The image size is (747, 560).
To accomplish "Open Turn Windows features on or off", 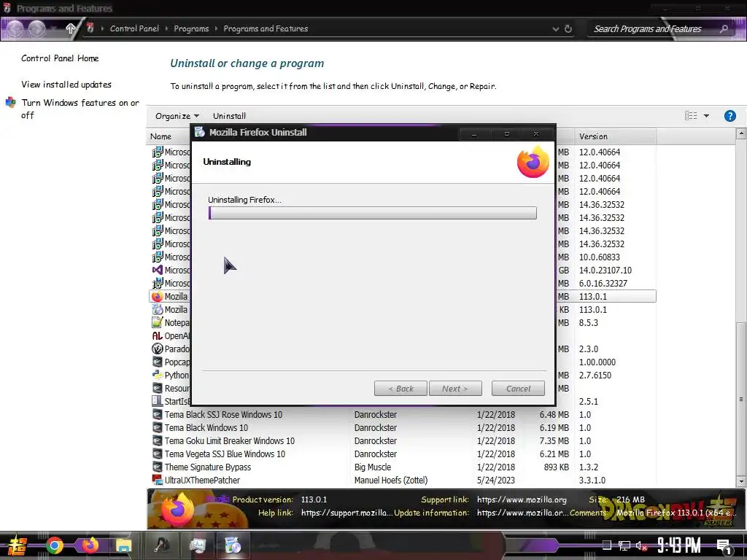I will click(80, 109).
